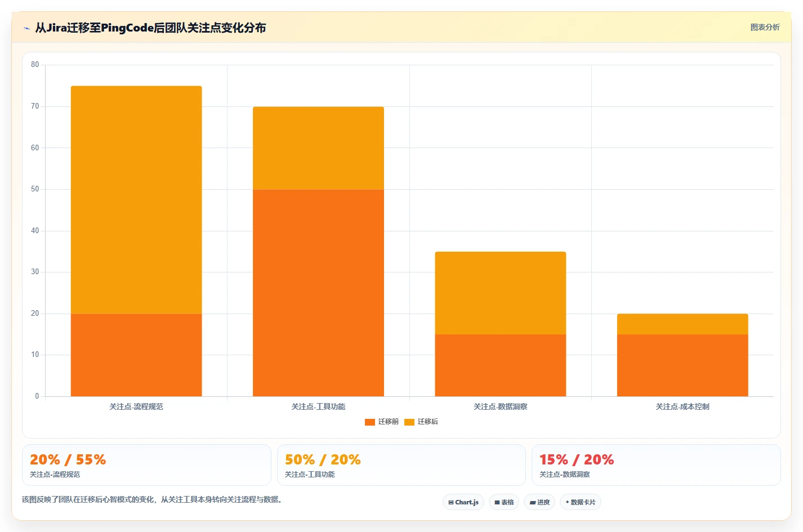
Task: Click the small icon before the chart title
Action: pyautogui.click(x=26, y=28)
